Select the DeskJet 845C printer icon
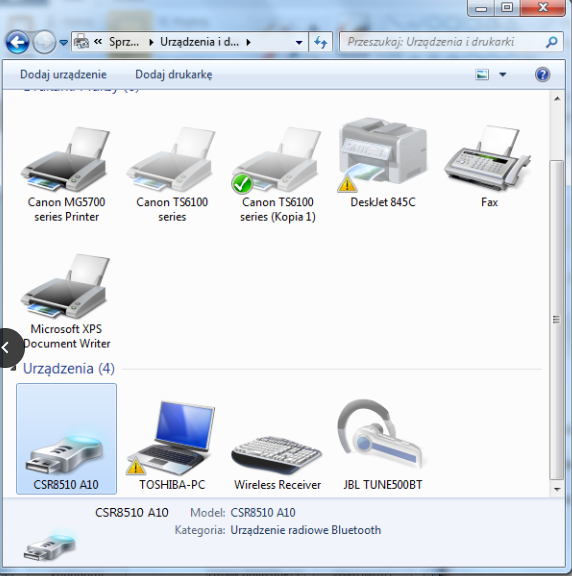Screen dimensions: 572x576 pyautogui.click(x=383, y=155)
